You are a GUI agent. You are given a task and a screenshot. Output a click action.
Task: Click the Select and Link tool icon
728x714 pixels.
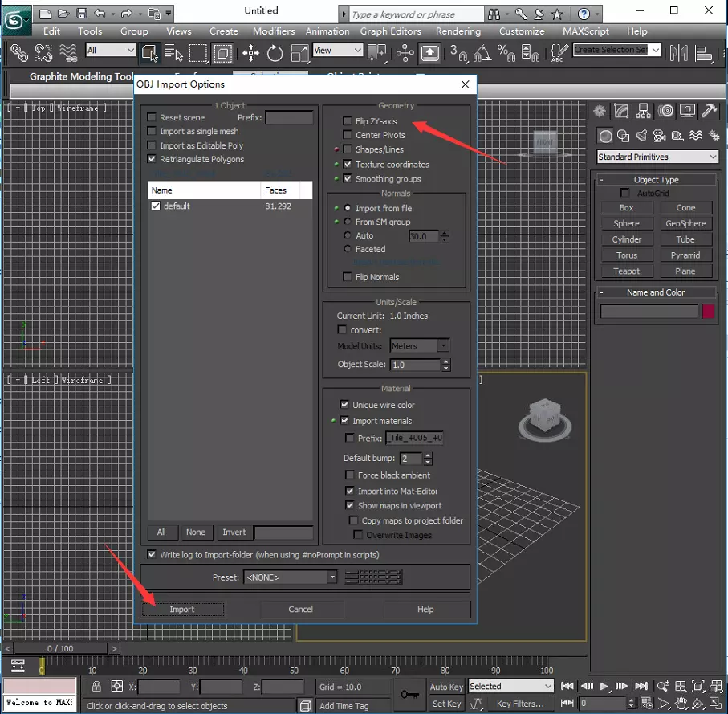pos(19,52)
